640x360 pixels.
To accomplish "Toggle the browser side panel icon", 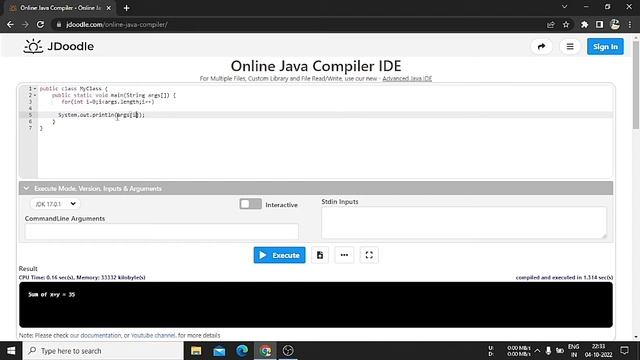I will [599, 24].
